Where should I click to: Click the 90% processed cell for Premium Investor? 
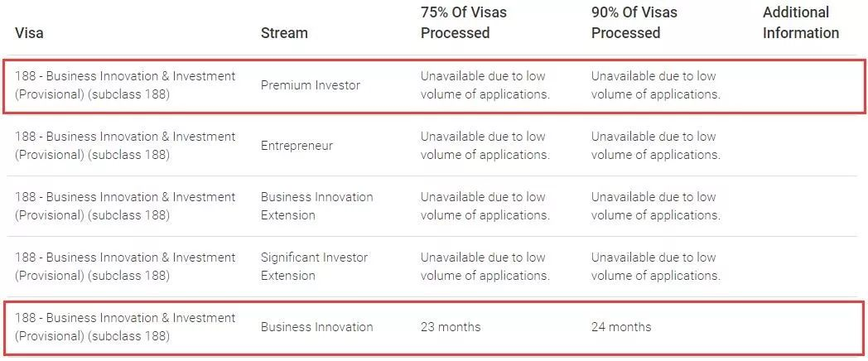(655, 85)
